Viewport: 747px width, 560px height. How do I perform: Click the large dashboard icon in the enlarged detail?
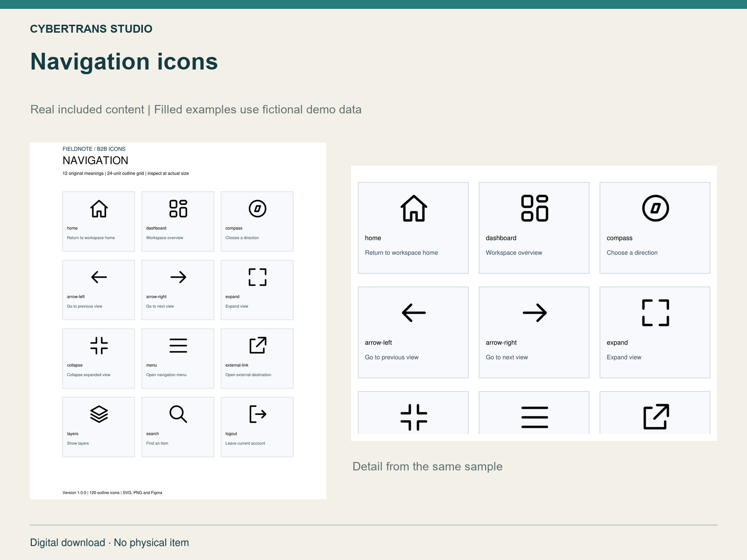(535, 208)
